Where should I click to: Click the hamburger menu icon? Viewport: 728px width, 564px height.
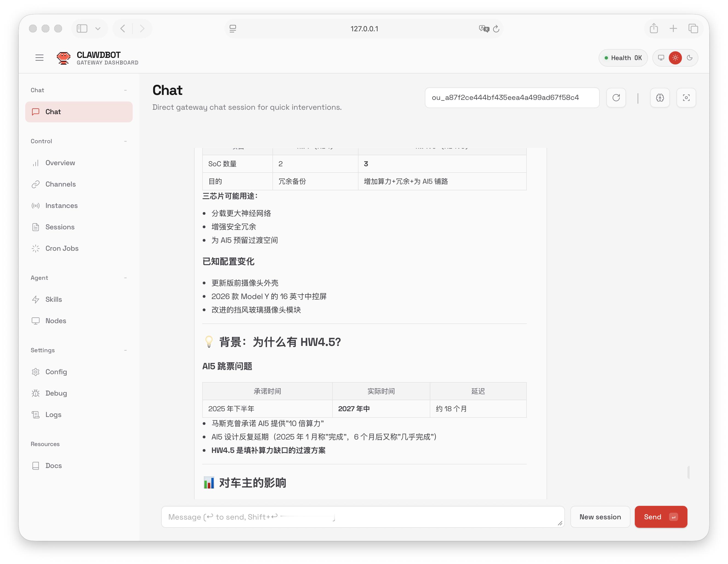[39, 58]
